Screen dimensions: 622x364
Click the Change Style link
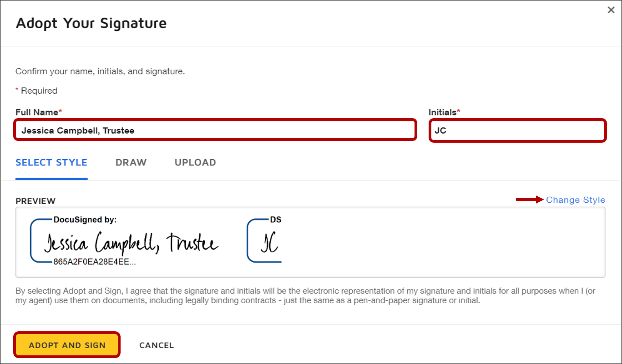(576, 200)
